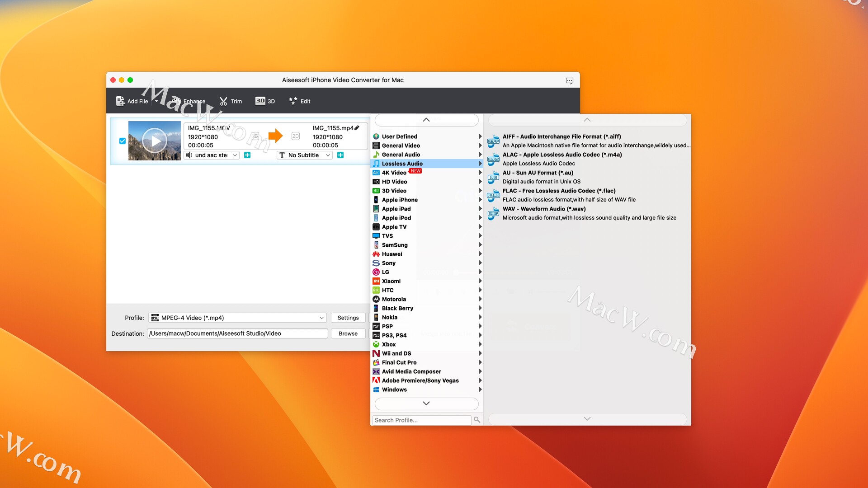Rename output with pencil icon next to IMG_1155.mp4
Viewport: 868px width, 488px height.
(x=357, y=128)
